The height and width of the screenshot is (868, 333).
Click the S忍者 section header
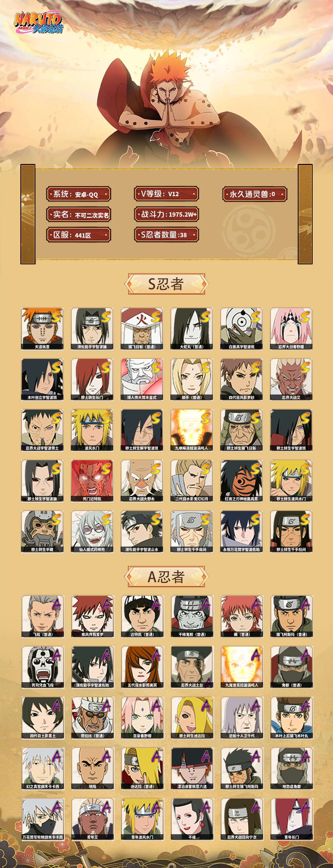[166, 284]
